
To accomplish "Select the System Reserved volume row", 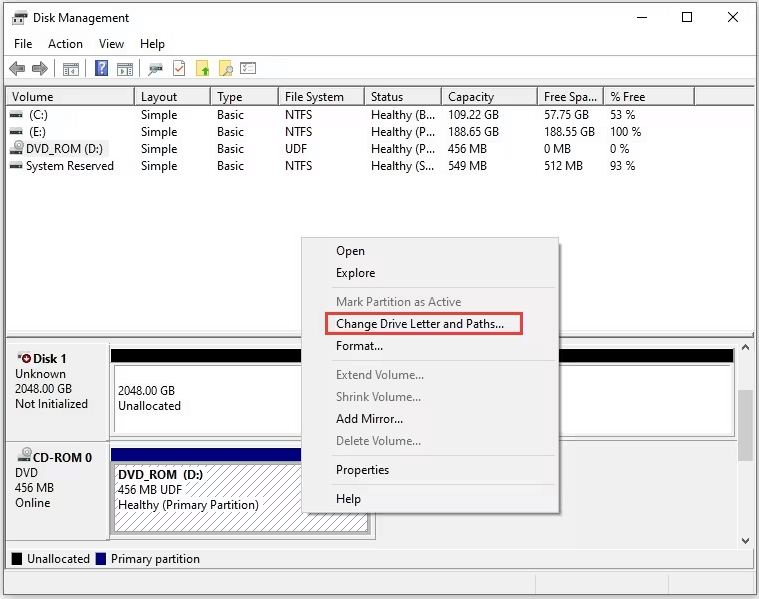I will coord(69,166).
